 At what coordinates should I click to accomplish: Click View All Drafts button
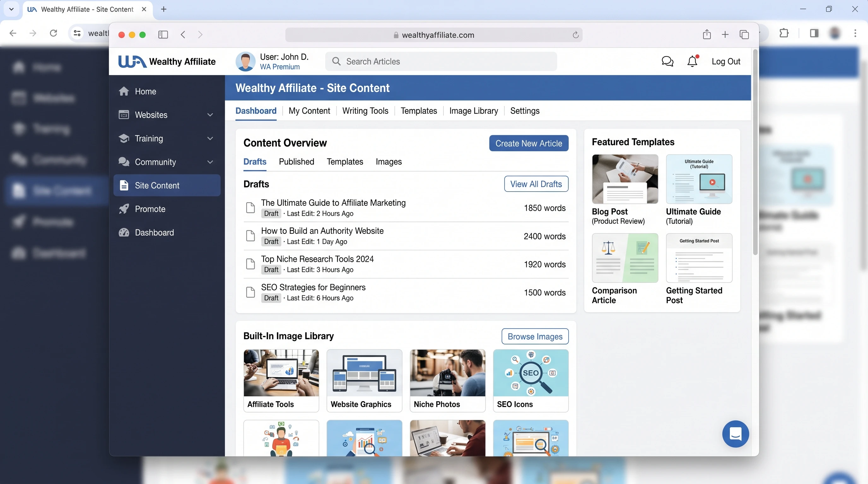[x=536, y=184]
